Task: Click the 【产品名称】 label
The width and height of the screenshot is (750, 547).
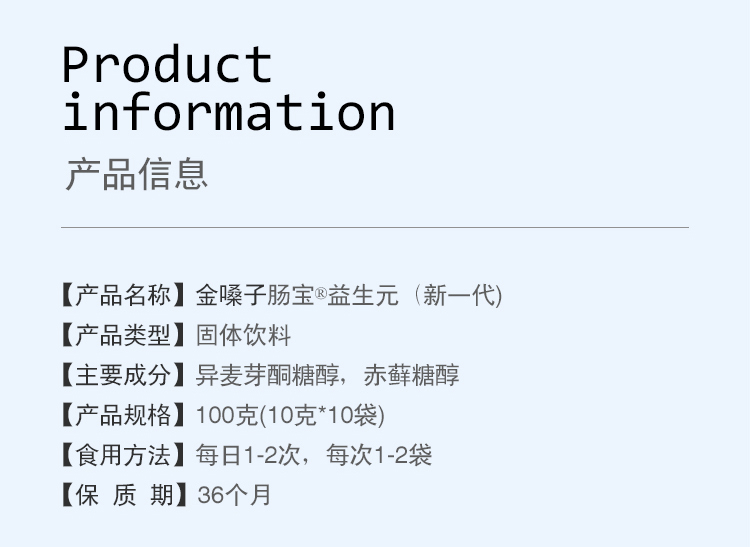Action: pos(124,296)
